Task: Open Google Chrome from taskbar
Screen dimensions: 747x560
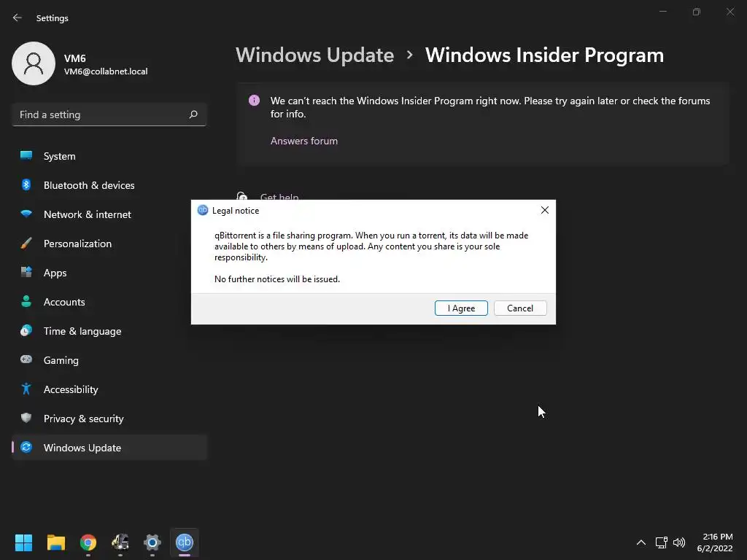Action: (x=88, y=542)
